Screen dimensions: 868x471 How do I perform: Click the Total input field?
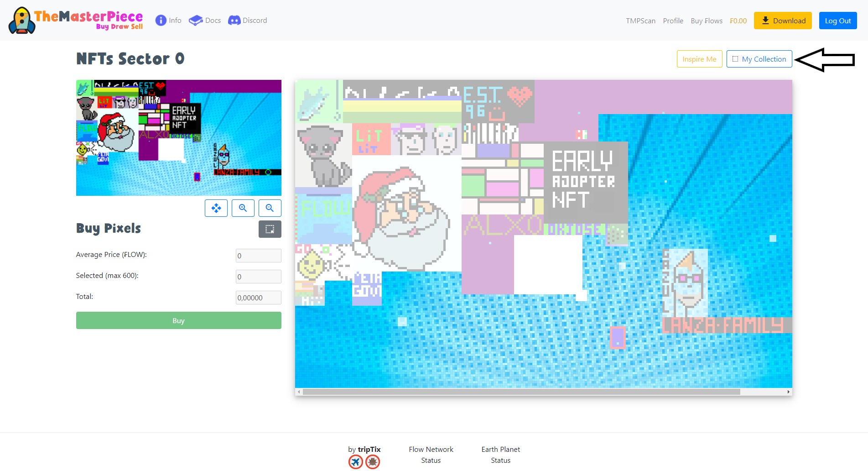coord(259,298)
